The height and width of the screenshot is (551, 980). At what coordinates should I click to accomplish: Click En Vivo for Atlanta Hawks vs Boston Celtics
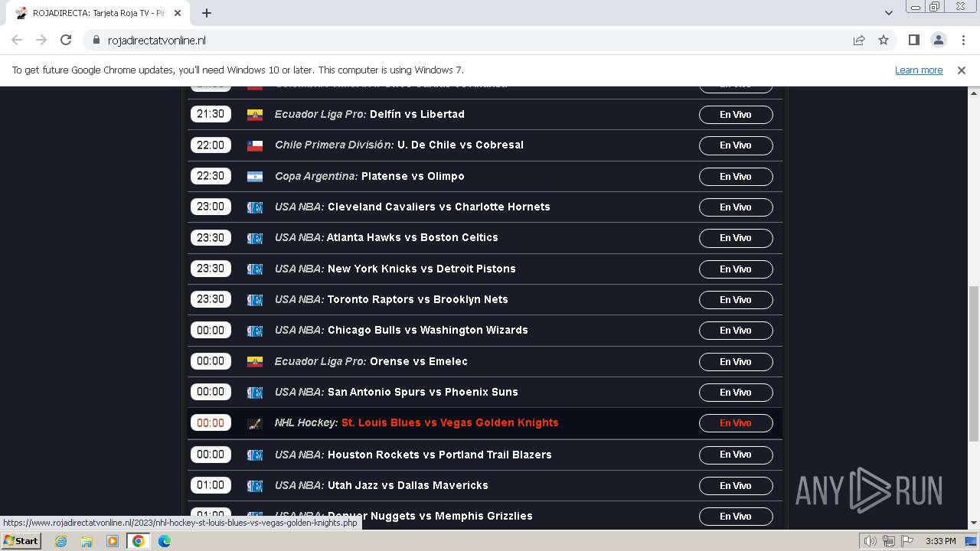point(736,238)
